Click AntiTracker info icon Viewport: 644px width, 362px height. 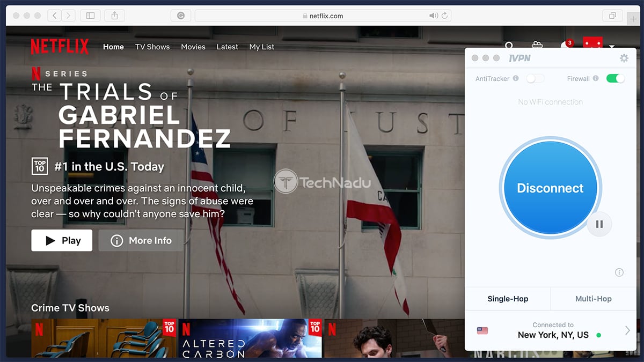(516, 78)
